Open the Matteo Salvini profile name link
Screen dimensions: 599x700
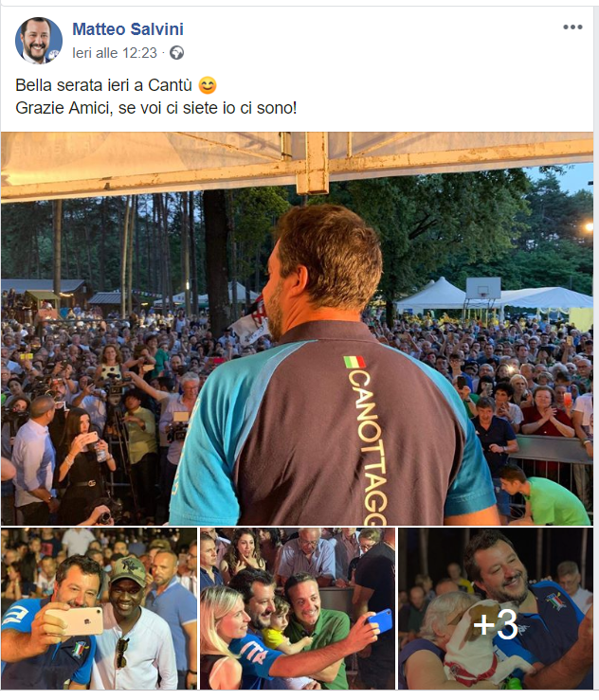point(128,29)
